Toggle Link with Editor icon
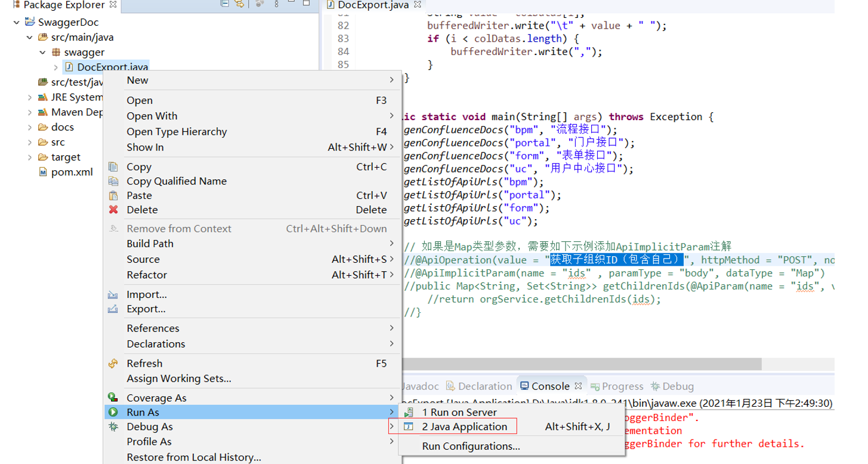The width and height of the screenshot is (868, 464). [239, 5]
